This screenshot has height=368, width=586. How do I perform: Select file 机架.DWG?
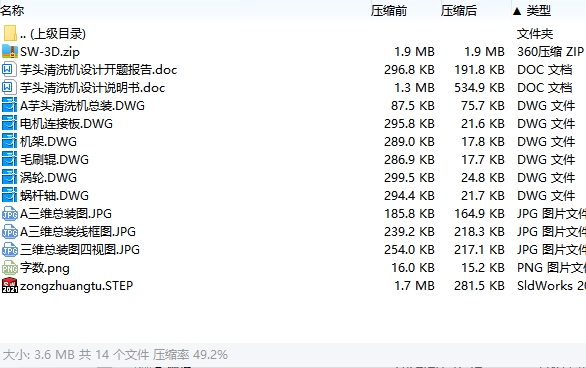(x=48, y=141)
